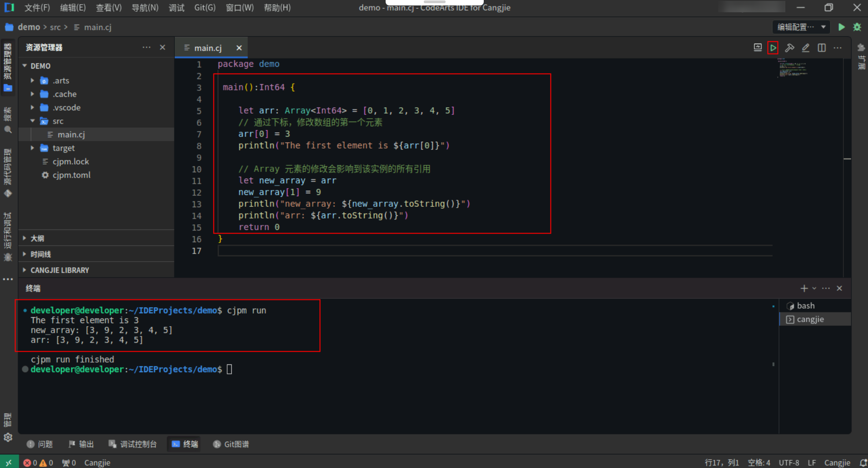Open settings gear in activity bar
This screenshot has height=468, width=868.
8,438
